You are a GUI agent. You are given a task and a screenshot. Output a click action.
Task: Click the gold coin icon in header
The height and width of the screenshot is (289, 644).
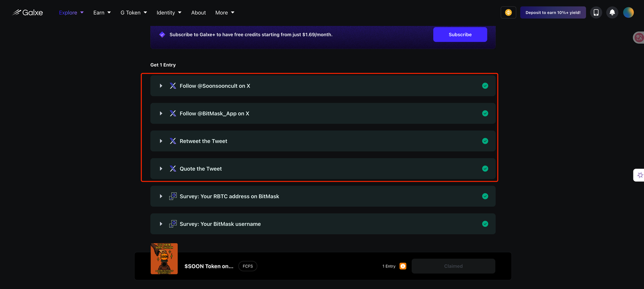pyautogui.click(x=508, y=13)
